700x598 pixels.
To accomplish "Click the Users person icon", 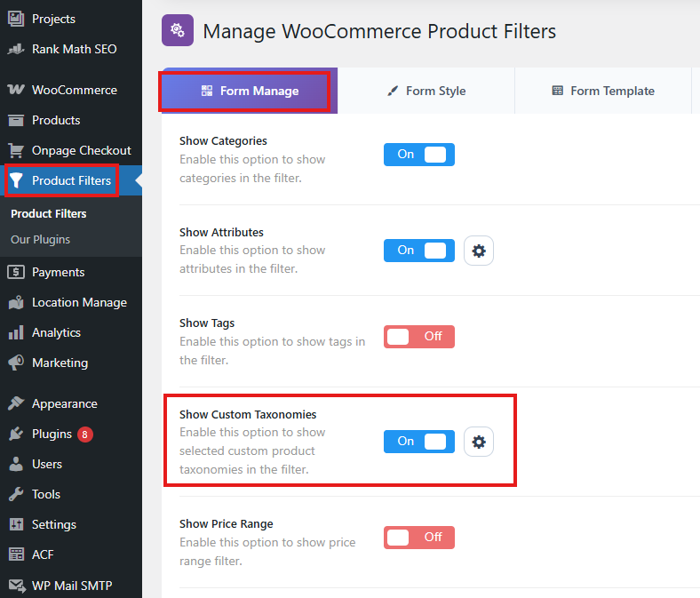I will (x=16, y=464).
